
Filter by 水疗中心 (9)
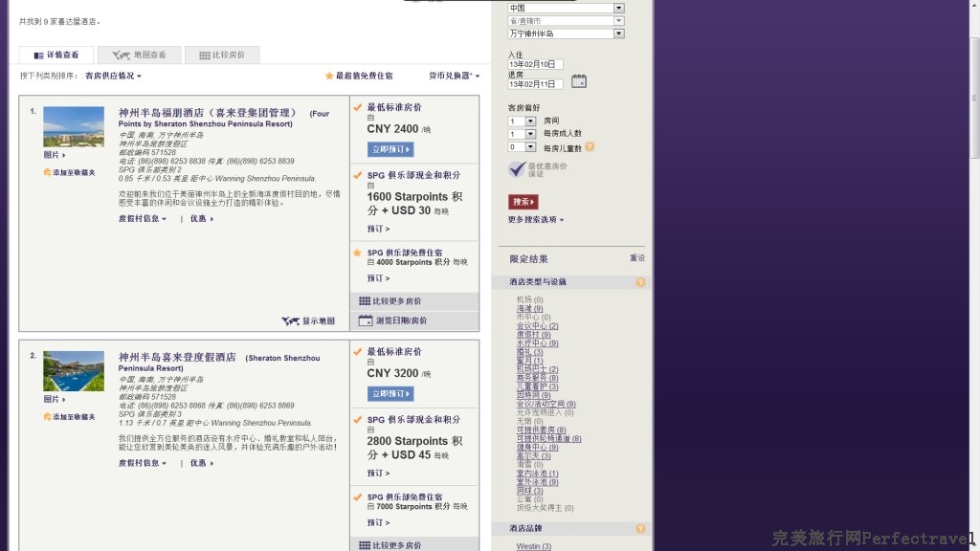[x=537, y=343]
